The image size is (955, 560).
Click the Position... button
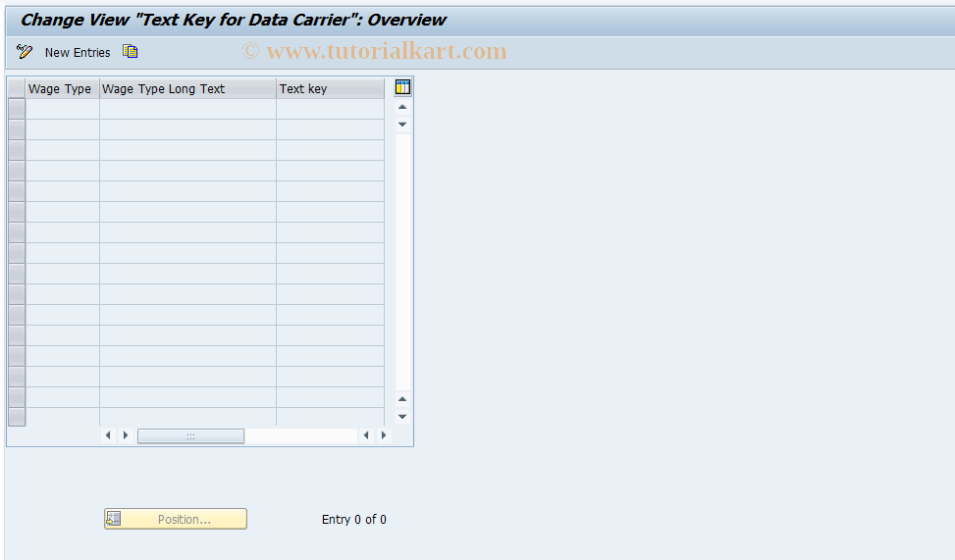tap(176, 519)
